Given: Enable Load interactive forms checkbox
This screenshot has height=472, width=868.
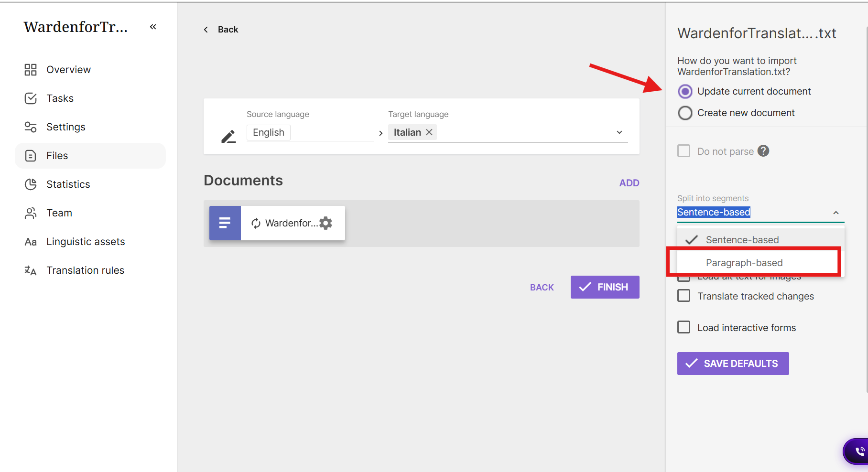Looking at the screenshot, I should pos(684,327).
